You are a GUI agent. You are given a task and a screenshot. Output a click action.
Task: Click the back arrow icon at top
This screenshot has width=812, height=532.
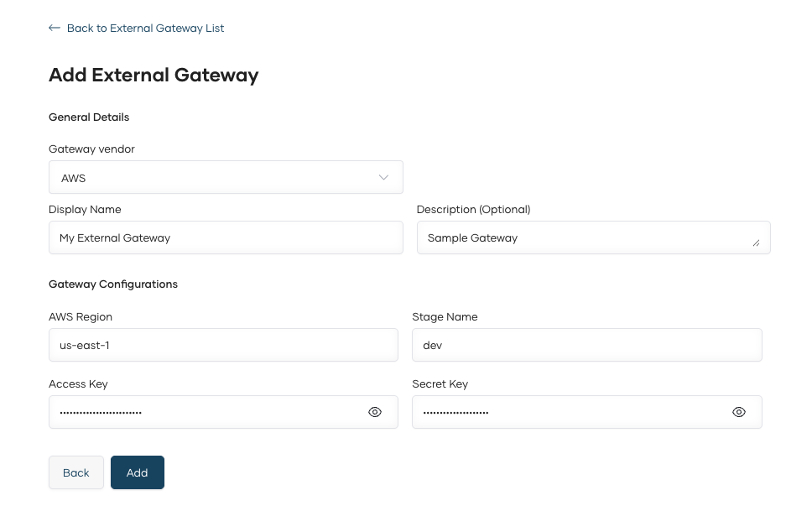[x=55, y=28]
